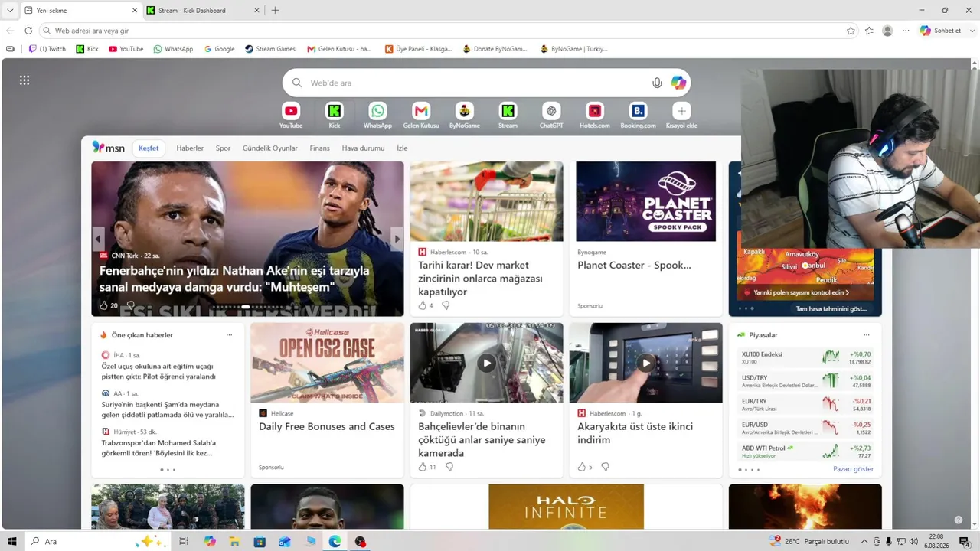
Task: Open options menu for Öne çıkan haberler
Action: (229, 335)
